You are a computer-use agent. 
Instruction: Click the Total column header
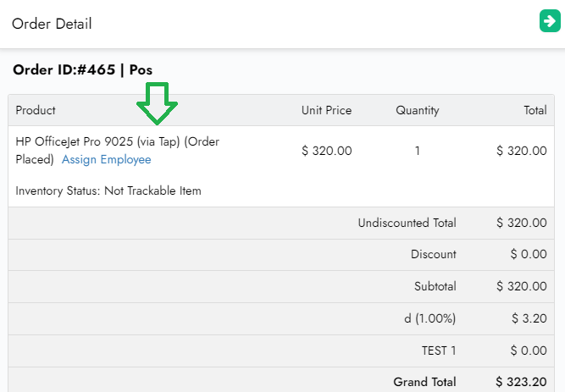(x=535, y=110)
